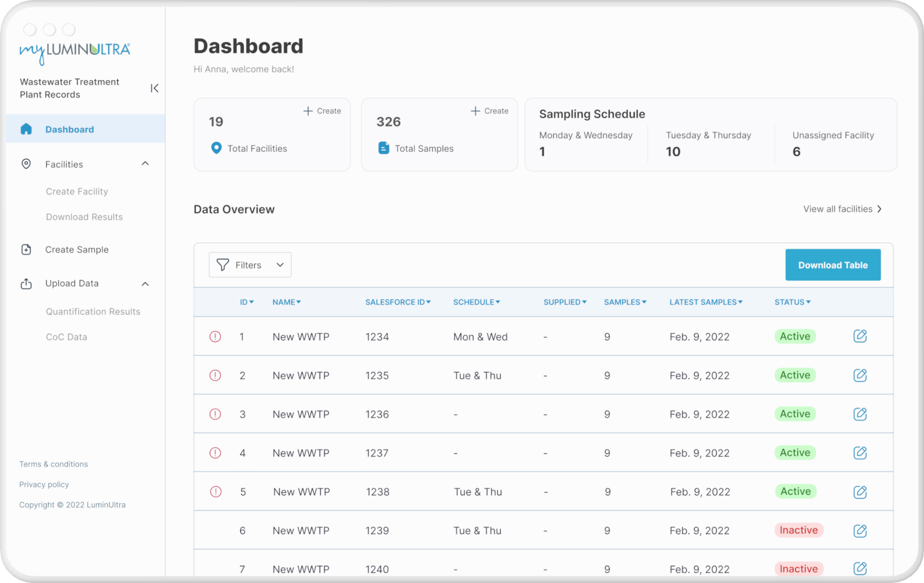Collapse the sidebar with the arrow icon
Screen dimensions: 924x583
154,88
